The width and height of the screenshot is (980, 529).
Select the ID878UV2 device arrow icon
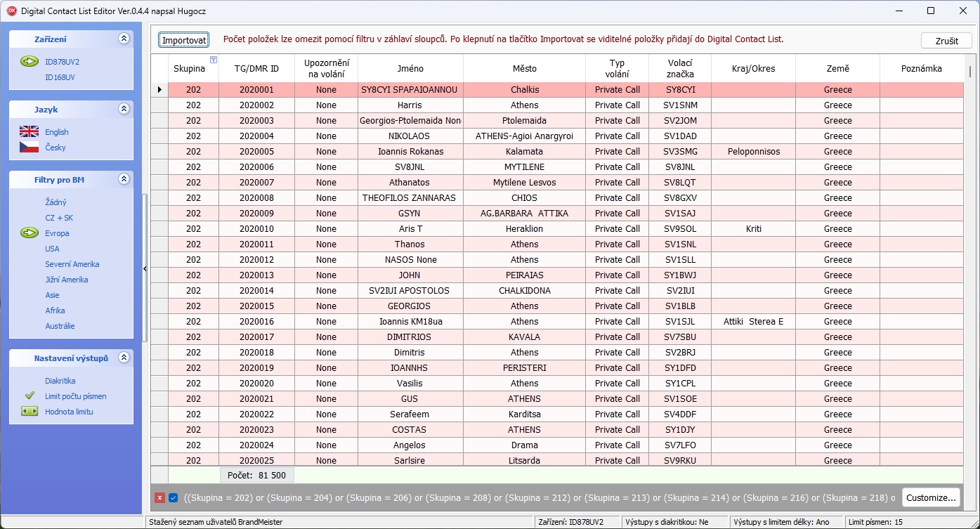click(x=29, y=61)
